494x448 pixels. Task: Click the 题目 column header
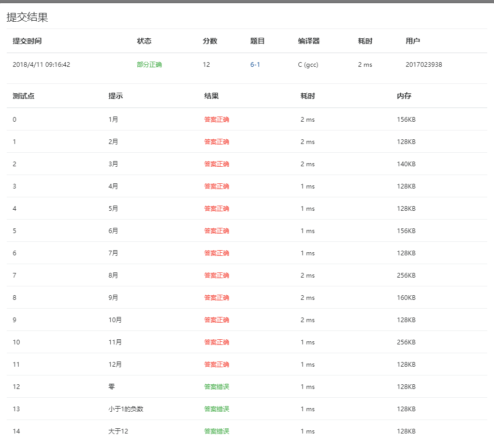(x=257, y=41)
